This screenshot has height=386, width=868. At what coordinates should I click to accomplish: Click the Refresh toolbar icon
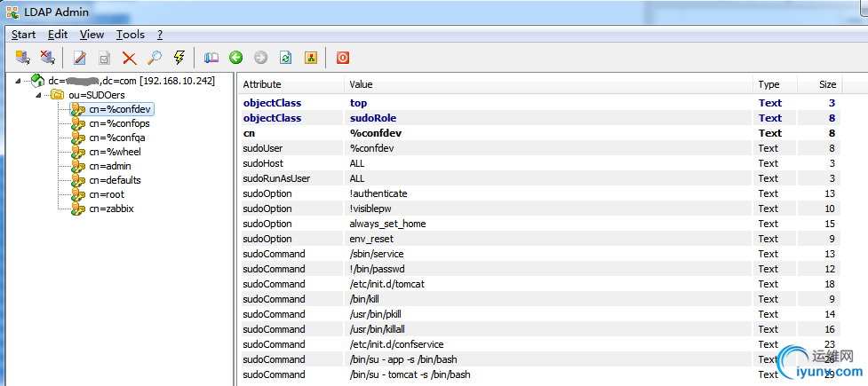(286, 58)
